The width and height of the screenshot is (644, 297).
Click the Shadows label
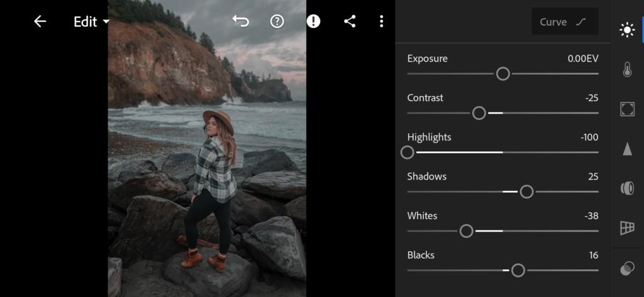point(427,177)
